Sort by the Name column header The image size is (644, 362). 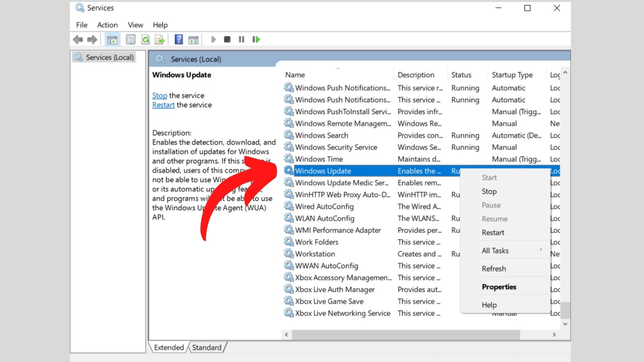(x=338, y=75)
